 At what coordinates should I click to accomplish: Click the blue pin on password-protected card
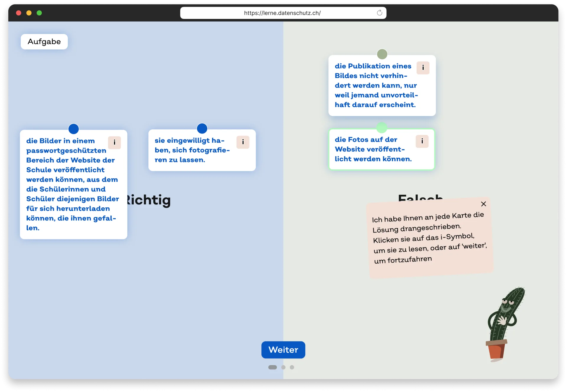click(x=74, y=129)
